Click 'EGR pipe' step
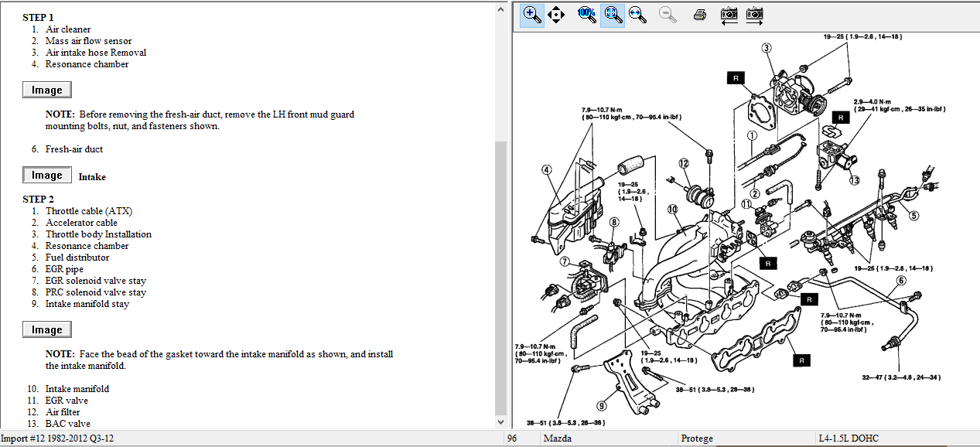The image size is (980, 447). tap(64, 269)
